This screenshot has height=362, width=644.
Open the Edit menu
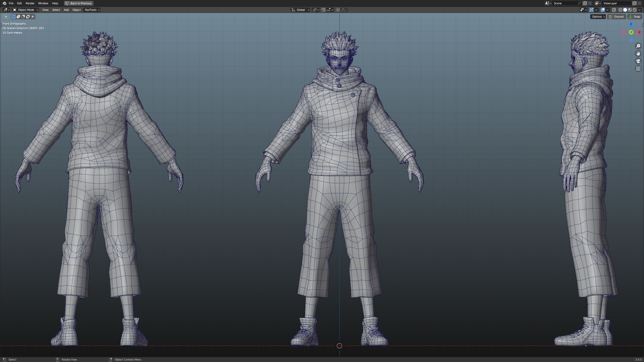[19, 3]
